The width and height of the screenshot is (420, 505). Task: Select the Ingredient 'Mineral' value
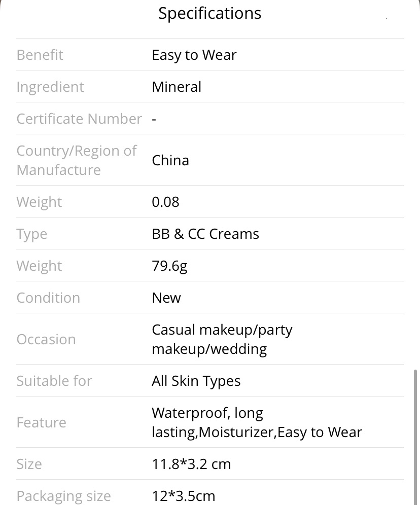click(177, 87)
